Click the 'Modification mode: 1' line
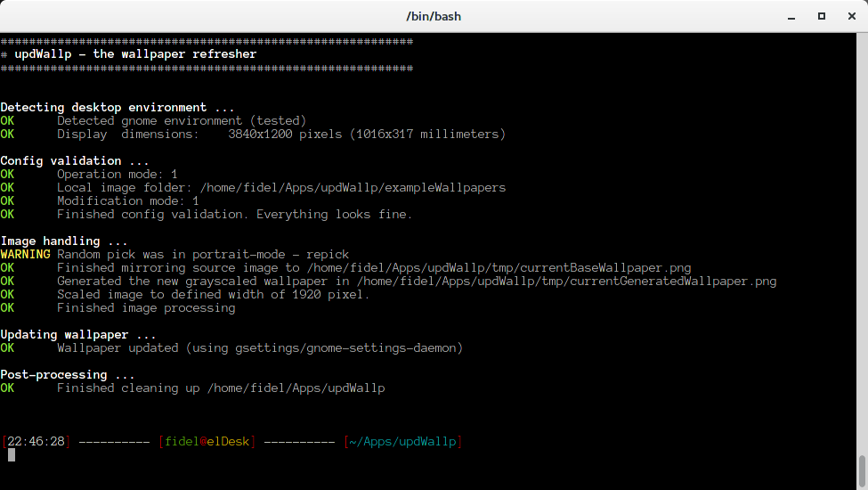This screenshot has width=868, height=490. 128,201
